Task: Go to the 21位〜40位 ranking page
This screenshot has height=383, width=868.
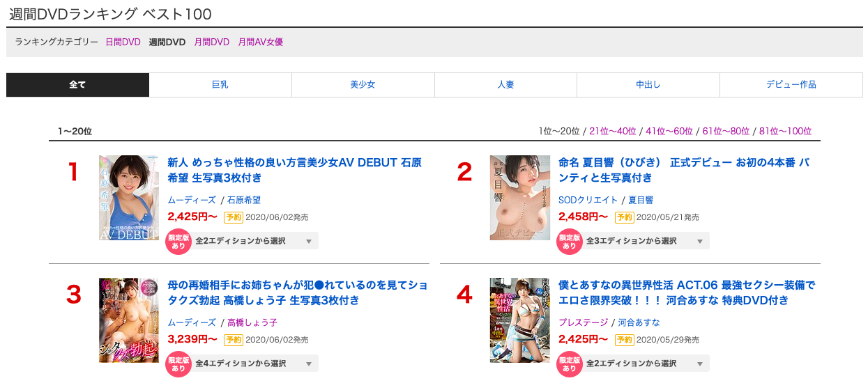Action: [x=612, y=131]
